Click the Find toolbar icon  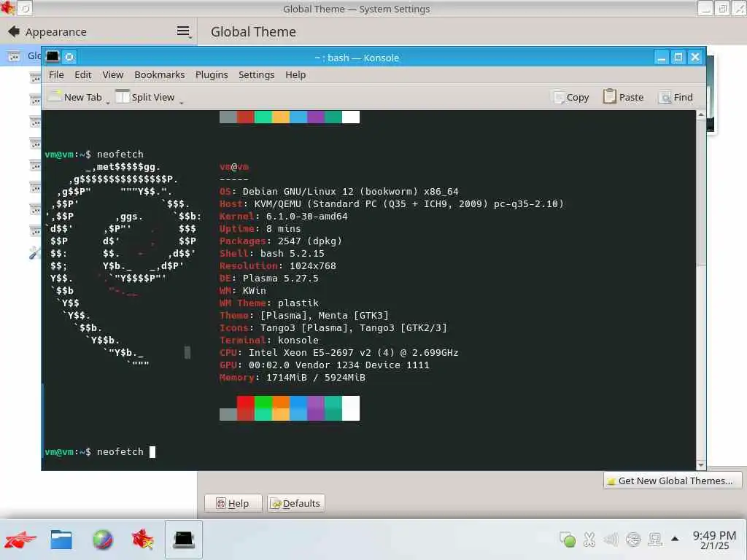point(664,97)
